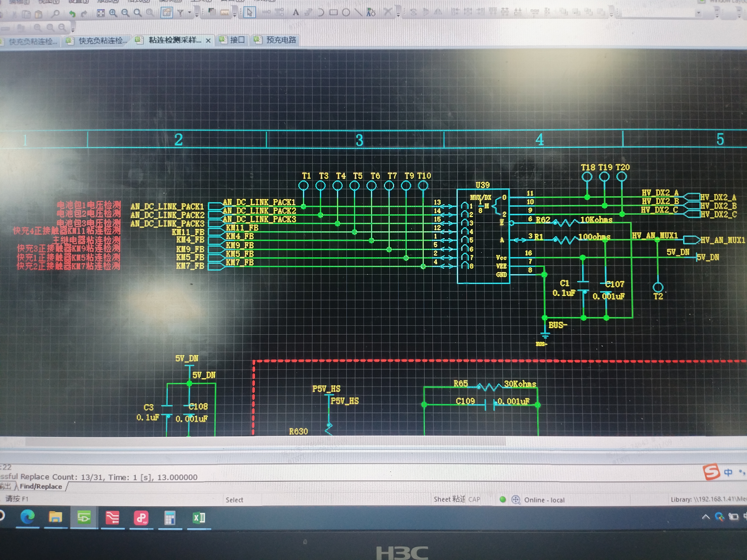The width and height of the screenshot is (747, 560).
Task: Open the 输出 output tab
Action: click(x=6, y=486)
